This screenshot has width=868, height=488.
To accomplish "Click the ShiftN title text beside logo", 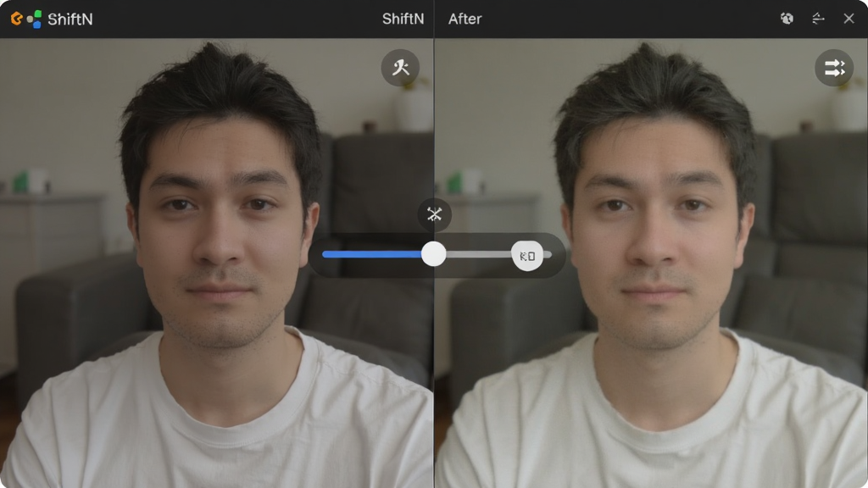I will point(70,19).
